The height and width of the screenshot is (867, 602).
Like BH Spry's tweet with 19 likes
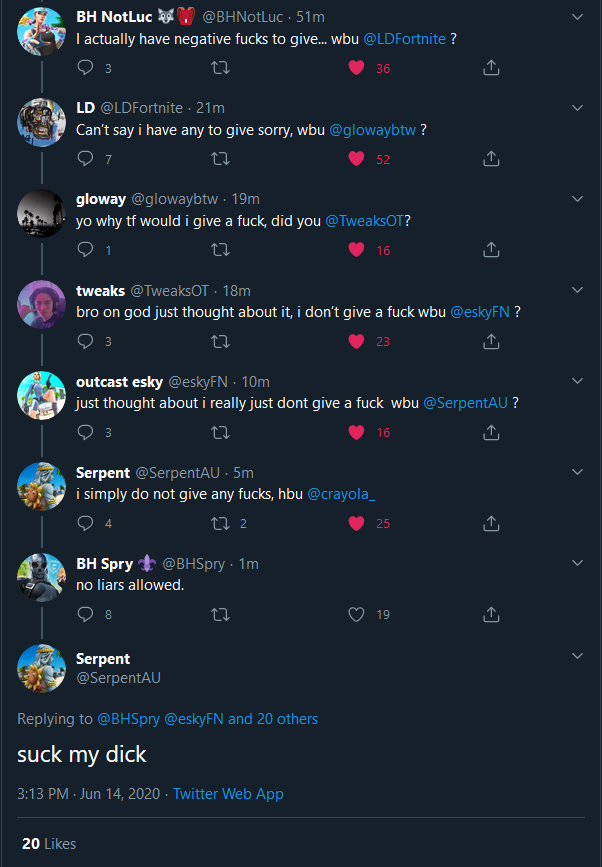click(356, 614)
